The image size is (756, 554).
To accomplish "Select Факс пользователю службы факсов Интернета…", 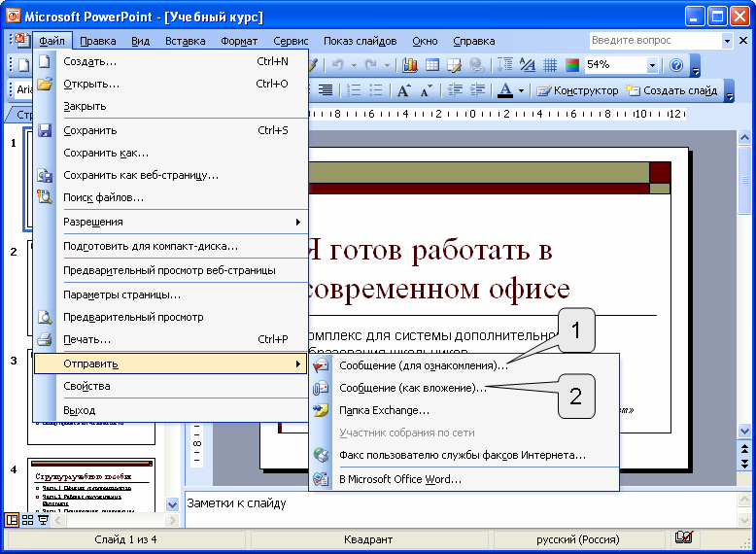I will (464, 455).
